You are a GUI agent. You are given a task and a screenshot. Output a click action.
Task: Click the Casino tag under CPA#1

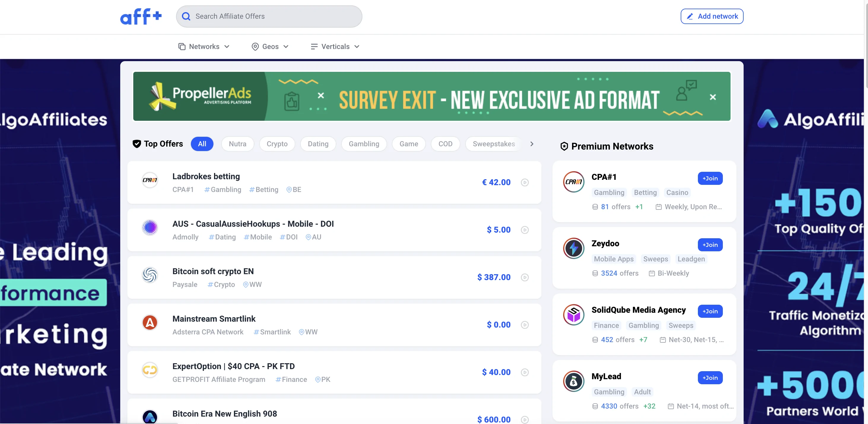pyautogui.click(x=677, y=192)
